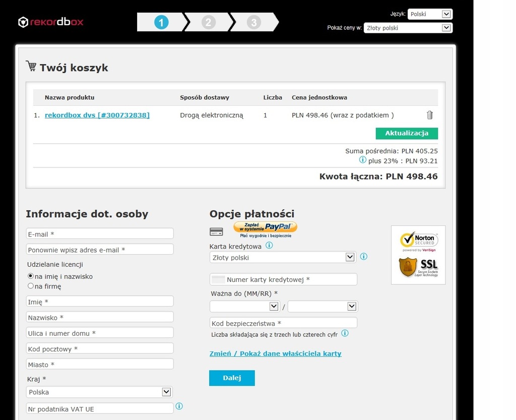Select 'na imię i nazwisko' license option

tap(31, 276)
